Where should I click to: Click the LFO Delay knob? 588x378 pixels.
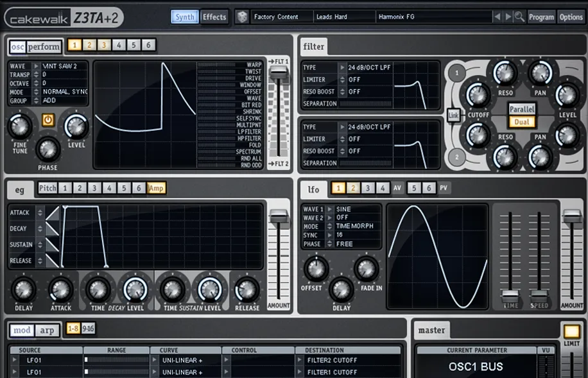tap(342, 289)
